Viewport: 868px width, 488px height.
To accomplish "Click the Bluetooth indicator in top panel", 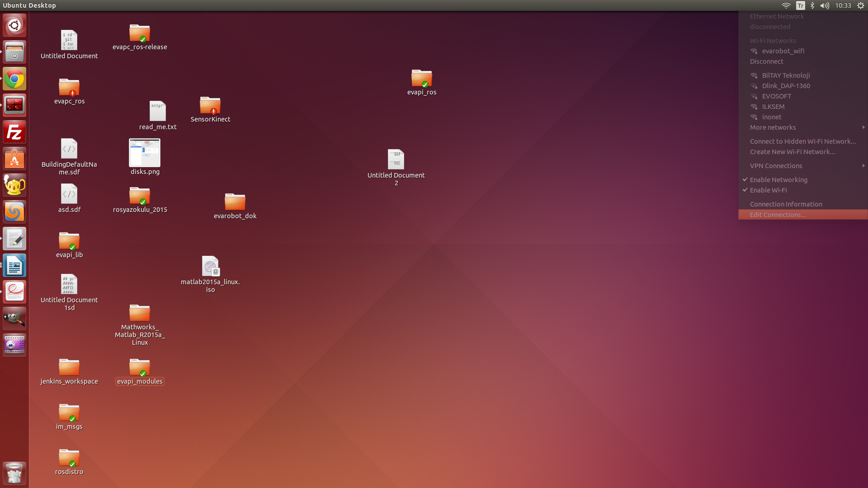I will point(812,5).
